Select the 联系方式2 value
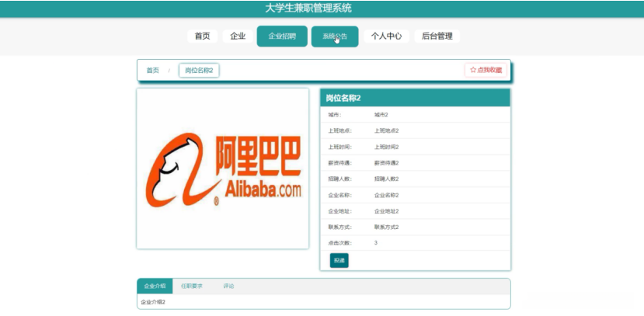Screen dimensions: 644x316 point(387,227)
